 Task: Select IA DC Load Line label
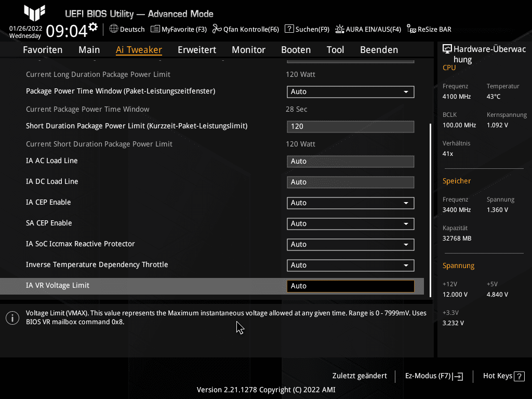click(x=52, y=181)
